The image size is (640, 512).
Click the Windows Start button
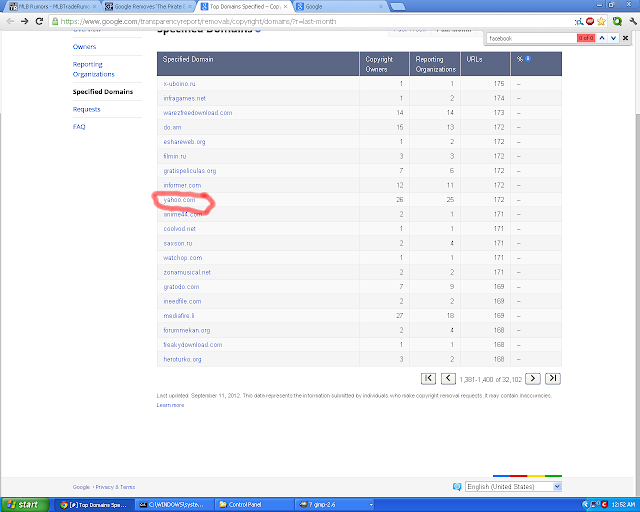[25, 505]
